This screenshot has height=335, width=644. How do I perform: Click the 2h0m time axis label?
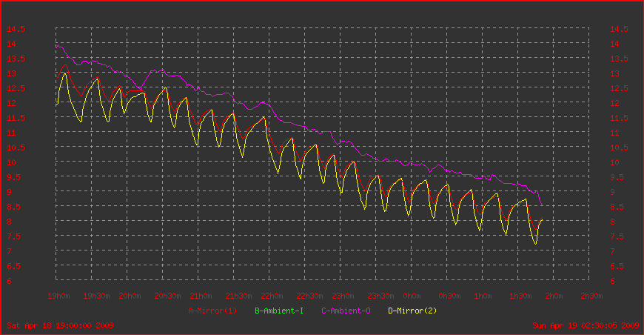(554, 296)
